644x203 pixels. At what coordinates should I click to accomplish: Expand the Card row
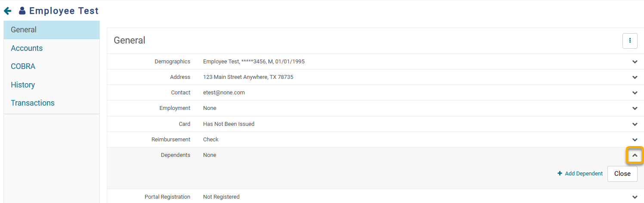pos(635,124)
